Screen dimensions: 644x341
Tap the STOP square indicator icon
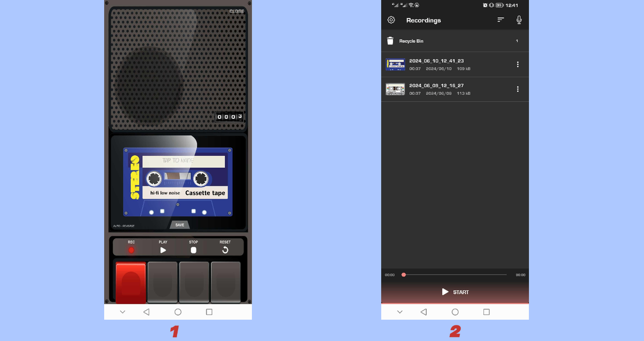point(194,250)
